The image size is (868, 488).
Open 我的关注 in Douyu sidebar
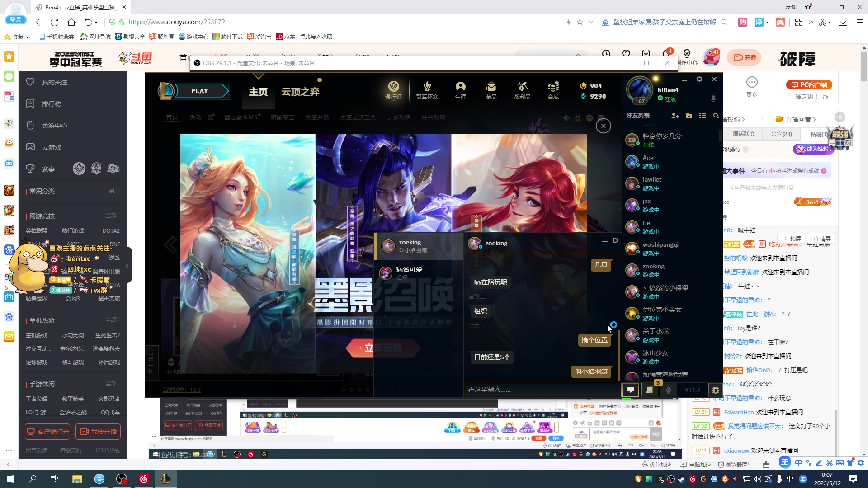pyautogui.click(x=54, y=82)
